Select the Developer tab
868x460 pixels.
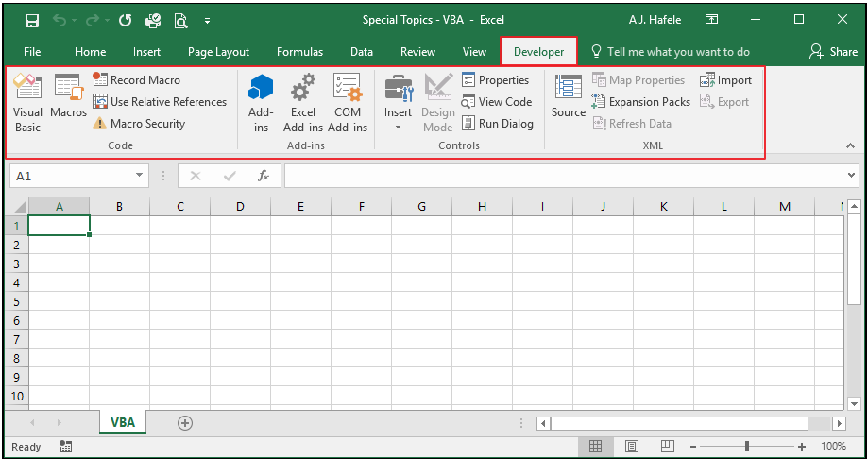538,52
